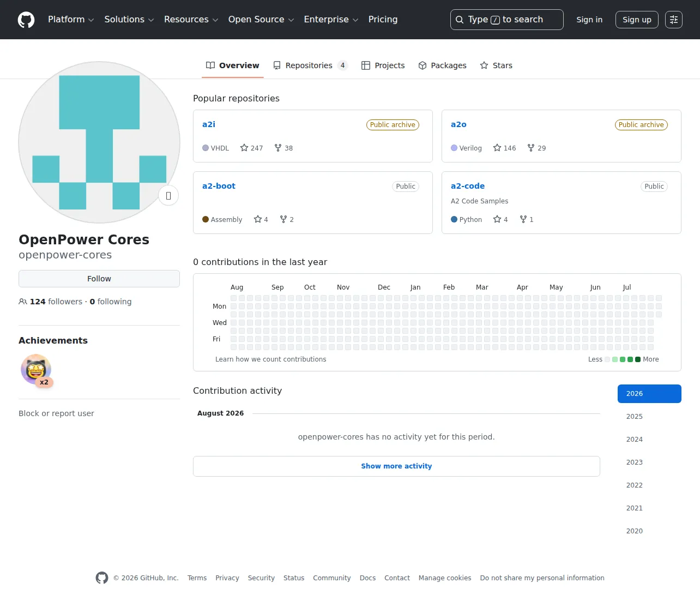Click the star icon beside Stars tab
Viewport: 700px width, 607px height.
484,65
